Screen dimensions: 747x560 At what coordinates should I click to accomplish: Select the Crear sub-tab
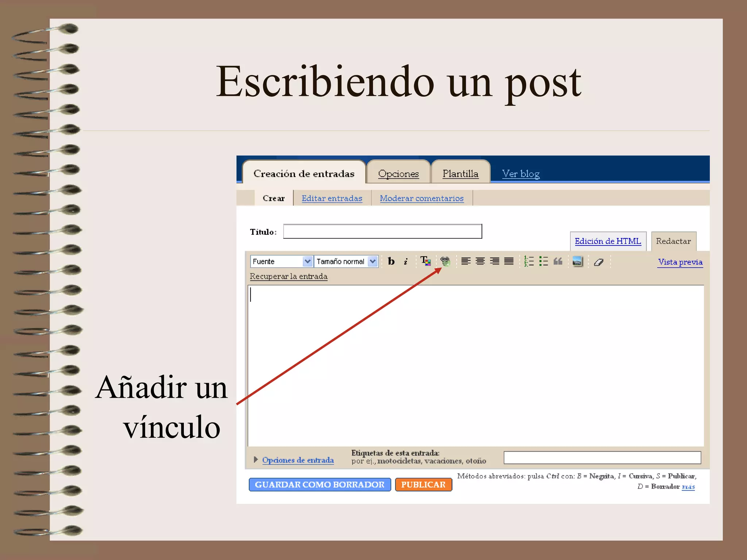[x=274, y=198]
